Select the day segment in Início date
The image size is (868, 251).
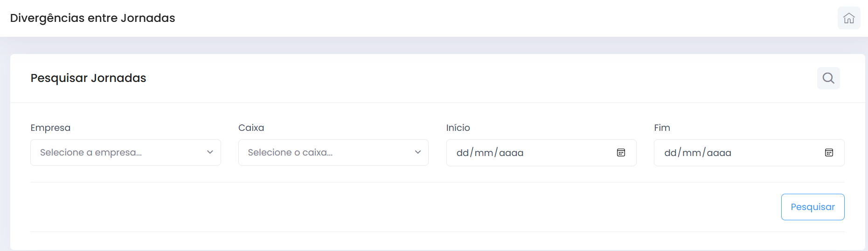[462, 153]
